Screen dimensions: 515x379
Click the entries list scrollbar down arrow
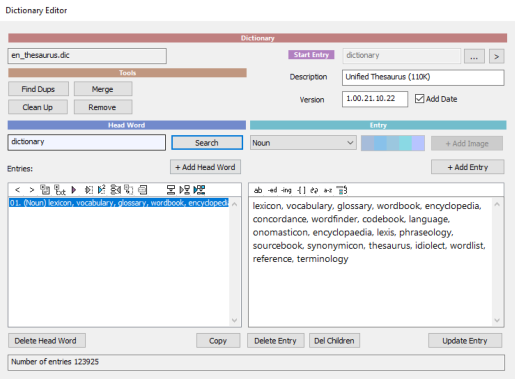coord(235,320)
